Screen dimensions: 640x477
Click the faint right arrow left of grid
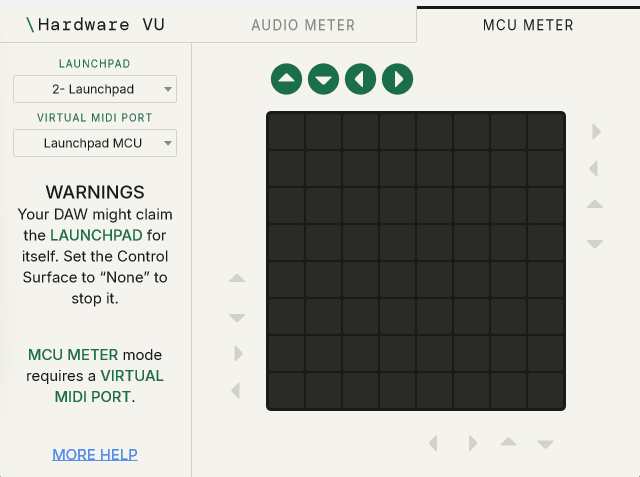[238, 353]
